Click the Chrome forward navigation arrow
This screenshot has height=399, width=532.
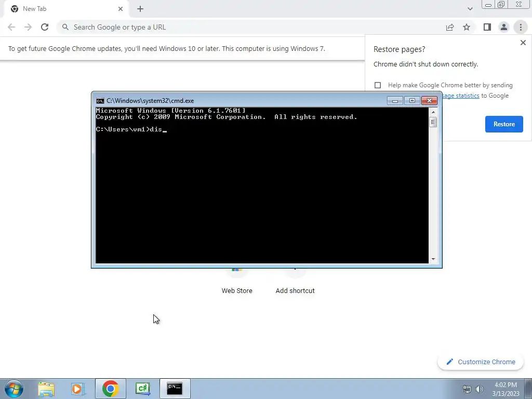pos(28,27)
